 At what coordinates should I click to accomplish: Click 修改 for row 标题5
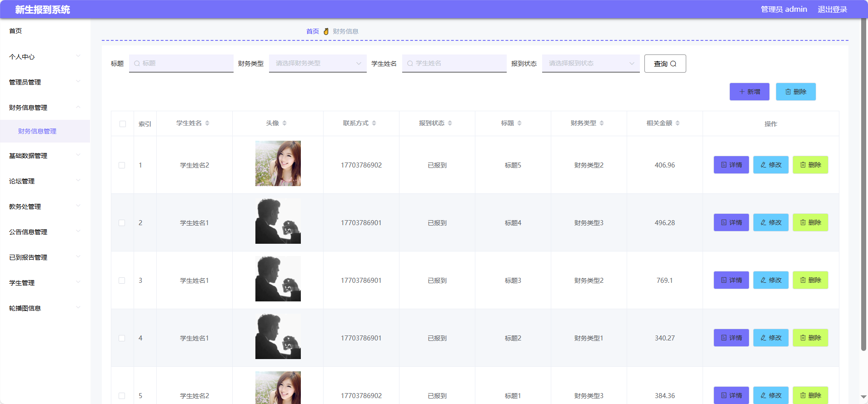coord(771,165)
